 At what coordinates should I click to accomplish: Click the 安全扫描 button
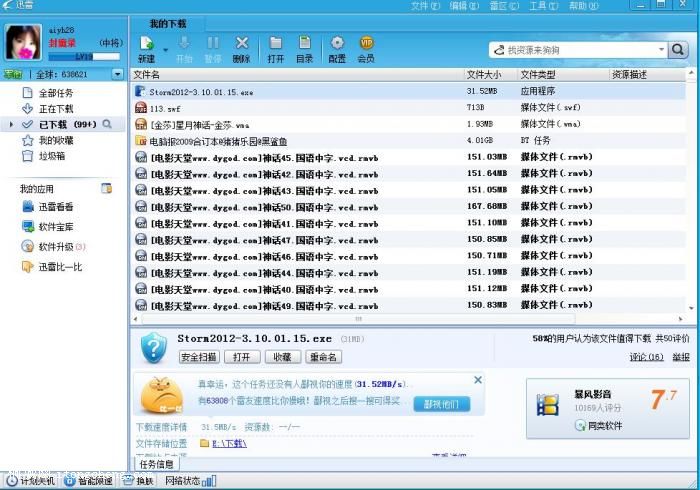[x=199, y=357]
